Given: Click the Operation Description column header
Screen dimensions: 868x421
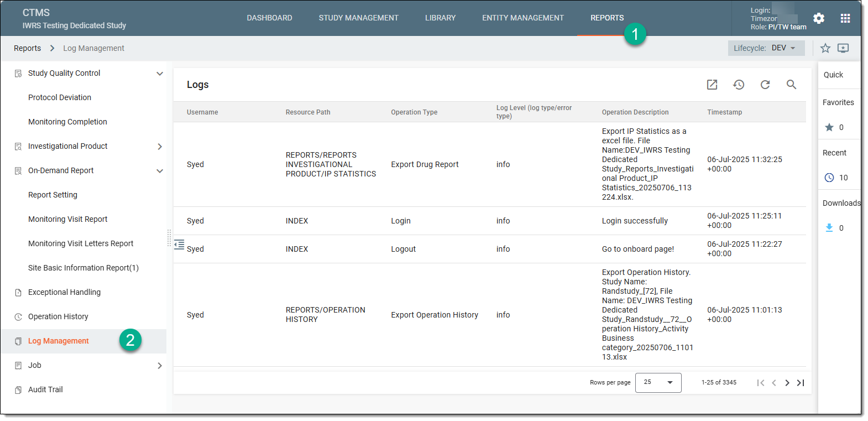Looking at the screenshot, I should tap(635, 112).
